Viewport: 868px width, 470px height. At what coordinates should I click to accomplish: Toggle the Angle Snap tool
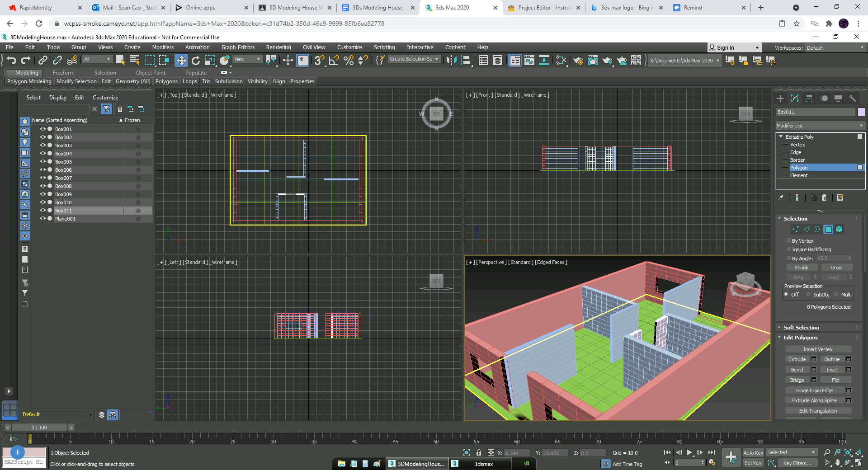[x=334, y=60]
